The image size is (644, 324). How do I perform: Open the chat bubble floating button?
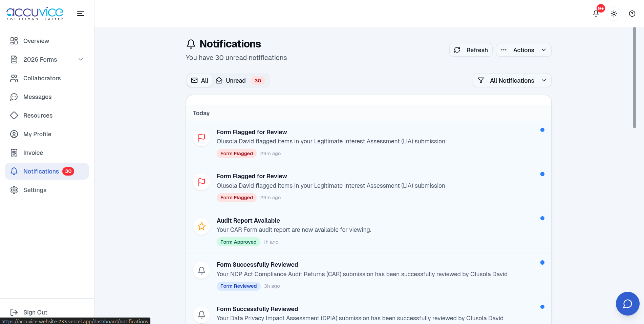tap(627, 304)
